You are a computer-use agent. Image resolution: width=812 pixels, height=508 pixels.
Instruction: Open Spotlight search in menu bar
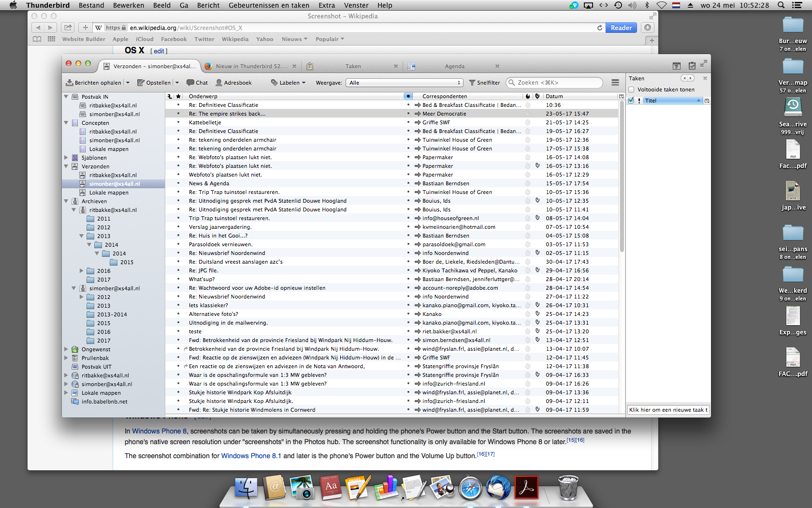coord(781,5)
